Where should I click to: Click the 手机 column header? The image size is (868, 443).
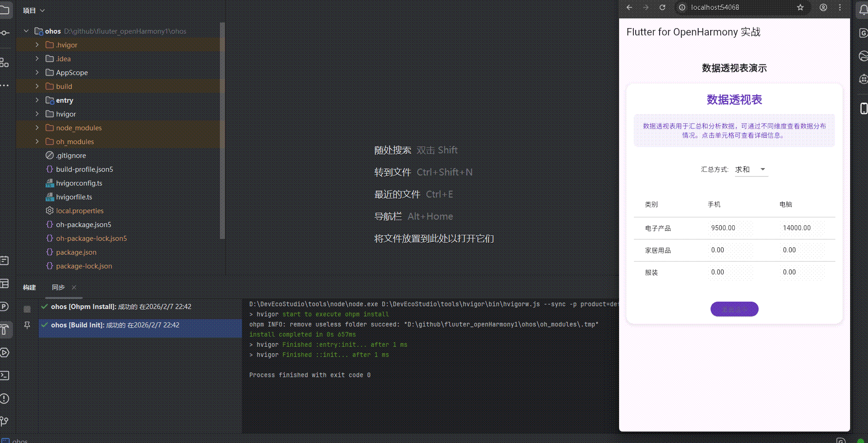tap(714, 204)
